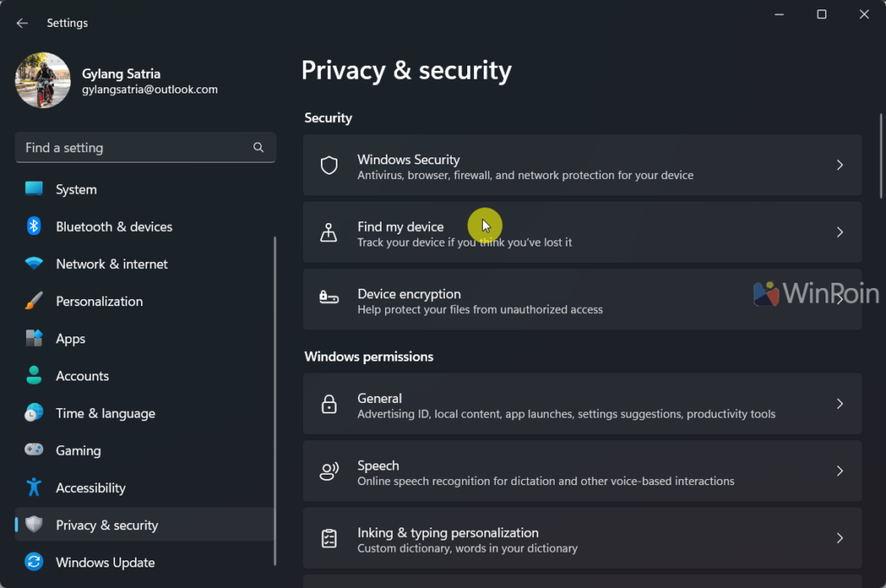Open the Gylang Satria profile picture
Image resolution: width=886 pixels, height=588 pixels.
(43, 80)
